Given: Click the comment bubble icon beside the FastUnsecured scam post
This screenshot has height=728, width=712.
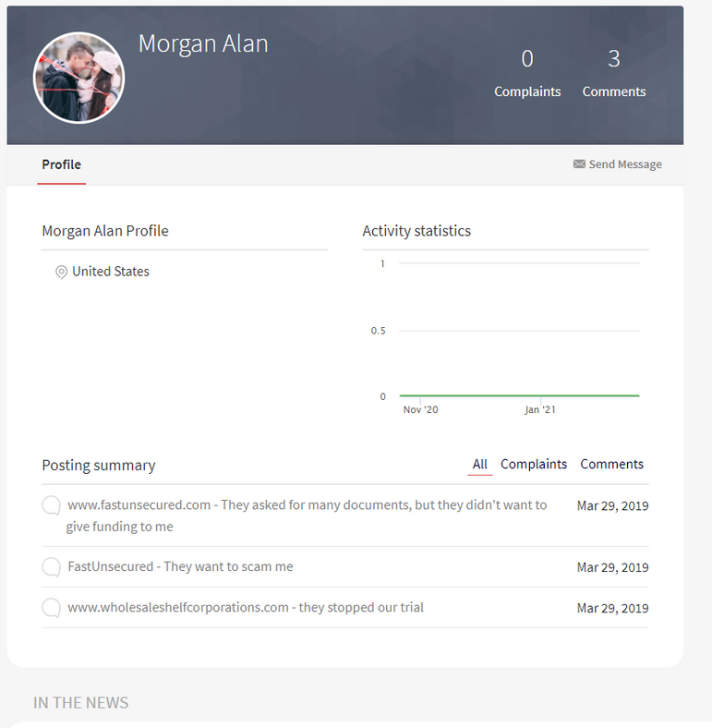Looking at the screenshot, I should click(51, 567).
